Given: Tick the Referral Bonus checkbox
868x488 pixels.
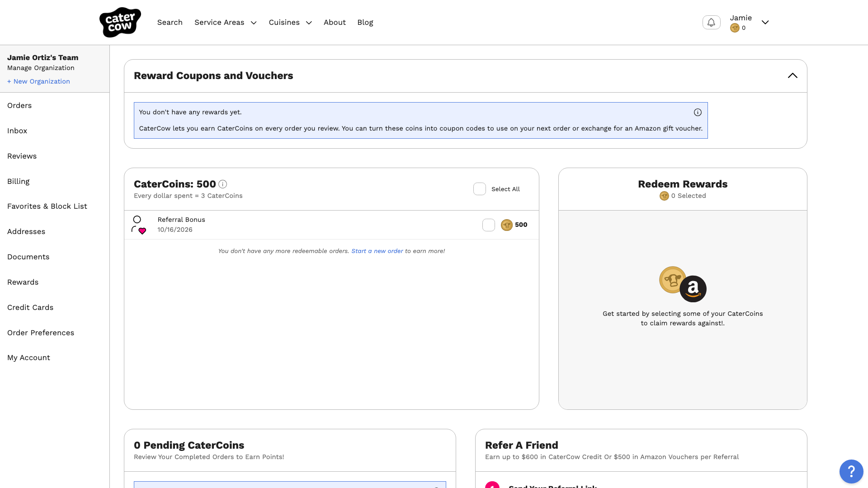Looking at the screenshot, I should (x=489, y=225).
